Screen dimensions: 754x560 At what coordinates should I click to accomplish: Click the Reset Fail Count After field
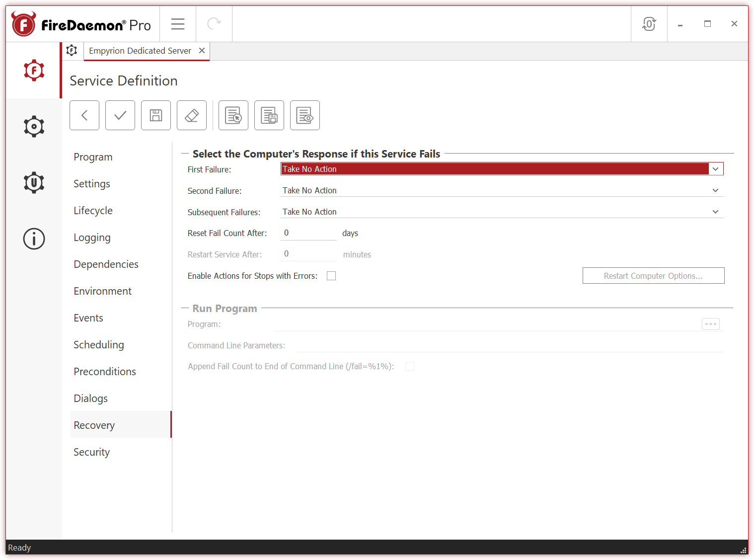coord(308,233)
